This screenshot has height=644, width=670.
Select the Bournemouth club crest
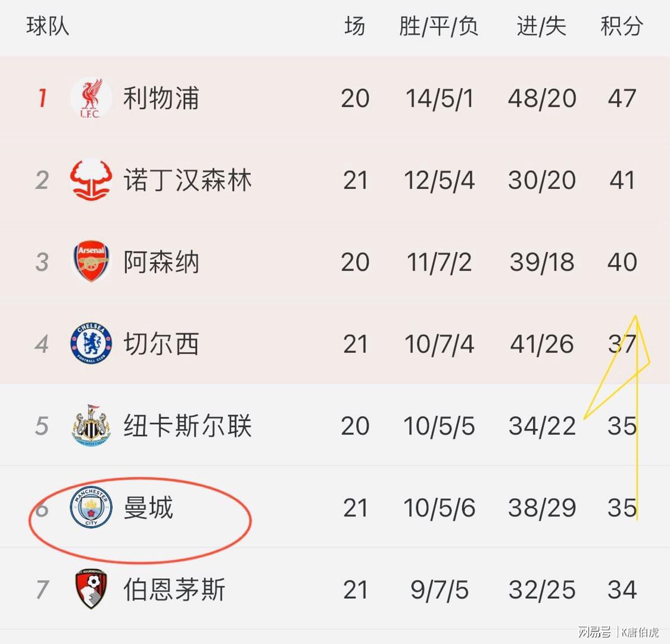click(x=91, y=589)
